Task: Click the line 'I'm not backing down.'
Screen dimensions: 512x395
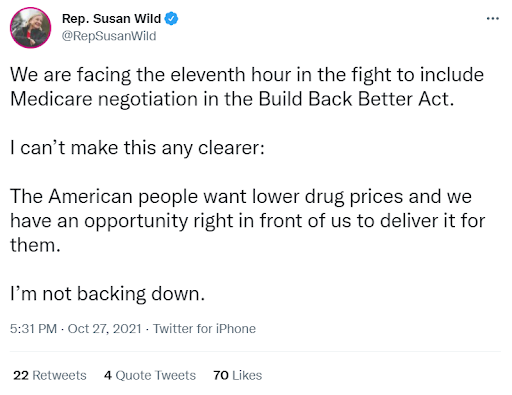Action: (x=107, y=294)
